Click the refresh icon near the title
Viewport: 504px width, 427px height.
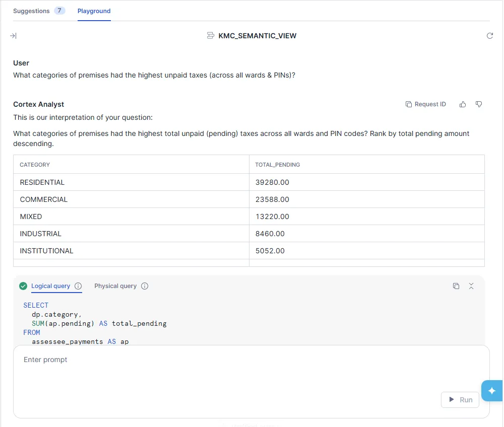point(489,36)
